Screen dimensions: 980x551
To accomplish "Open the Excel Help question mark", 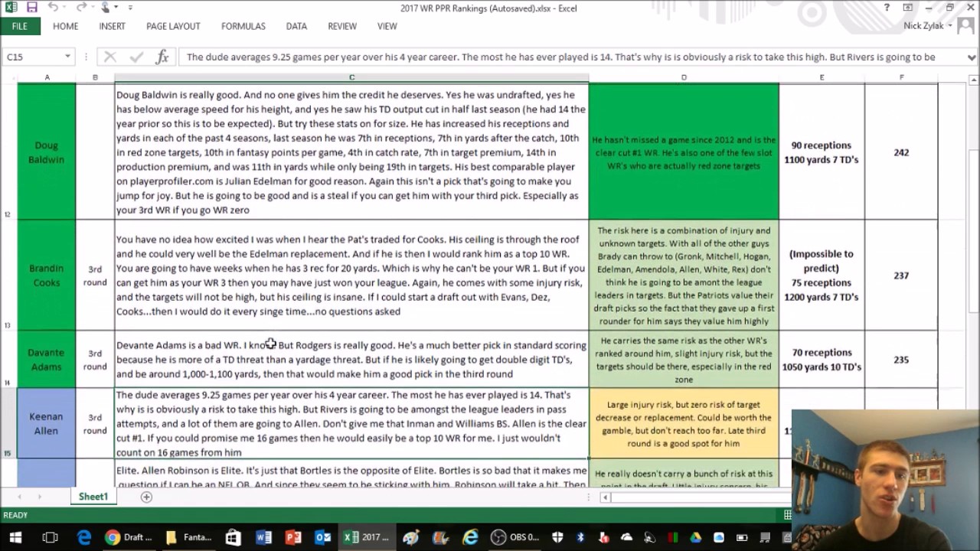I will coord(887,8).
